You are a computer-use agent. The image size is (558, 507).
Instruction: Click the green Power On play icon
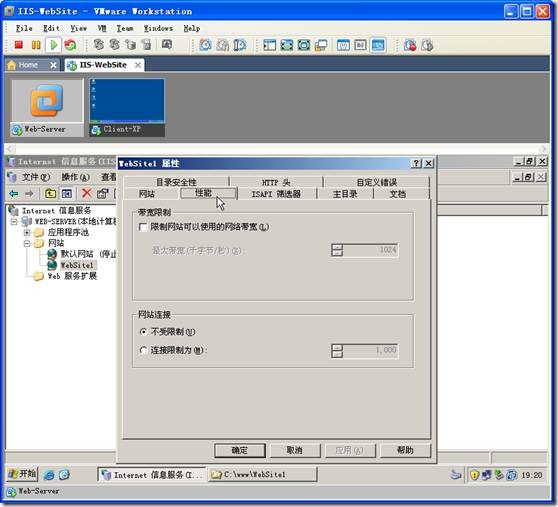pyautogui.click(x=53, y=45)
